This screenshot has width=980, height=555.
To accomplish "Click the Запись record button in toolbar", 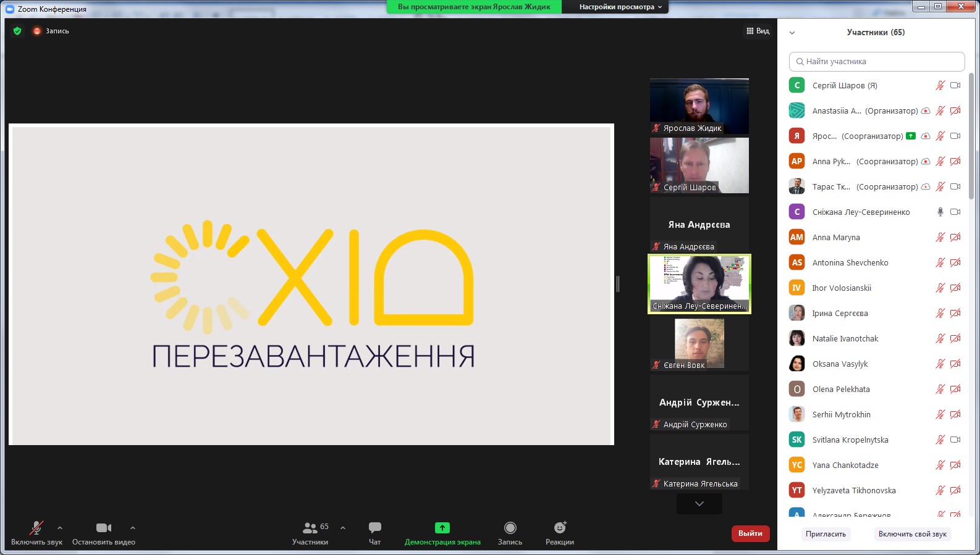I will point(510,533).
